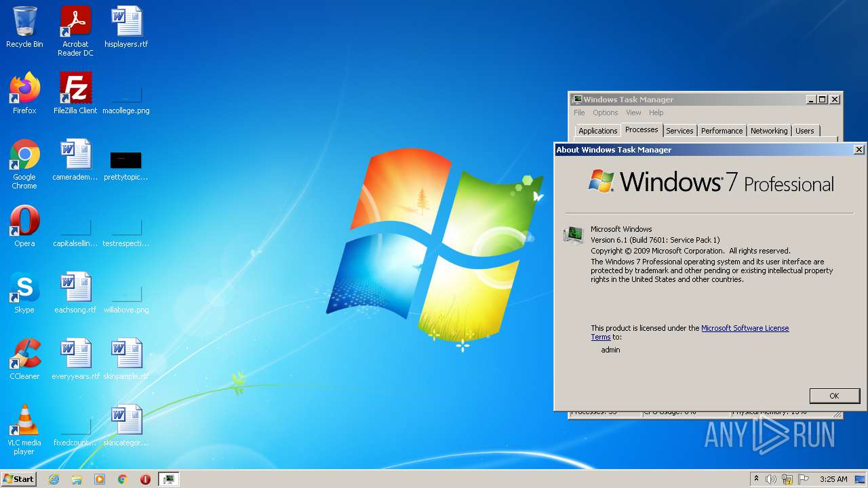
Task: Select the Opera desktop shortcut
Action: coord(24,226)
